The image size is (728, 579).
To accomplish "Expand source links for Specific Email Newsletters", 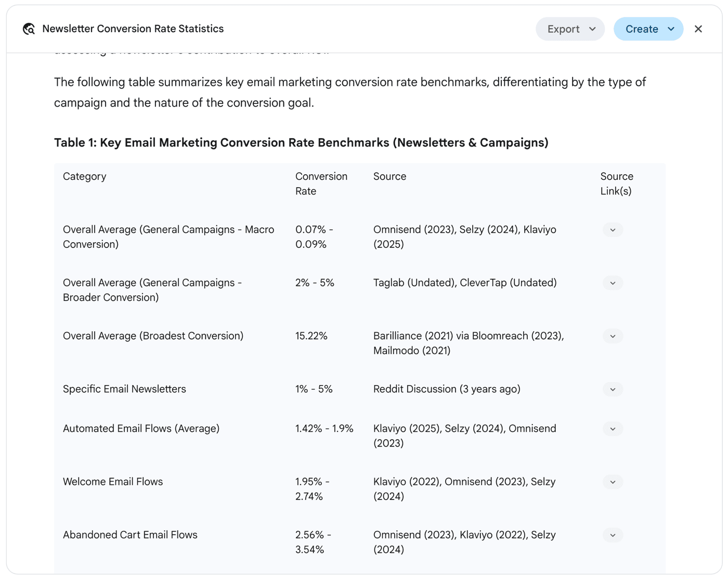I will [613, 389].
